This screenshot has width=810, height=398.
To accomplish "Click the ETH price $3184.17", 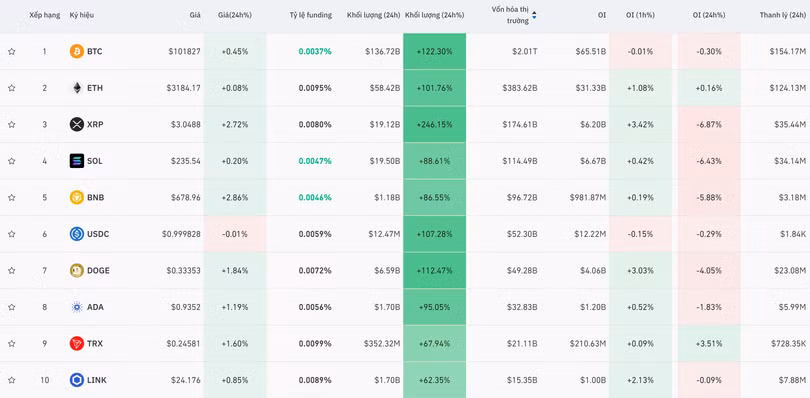I will (x=183, y=88).
